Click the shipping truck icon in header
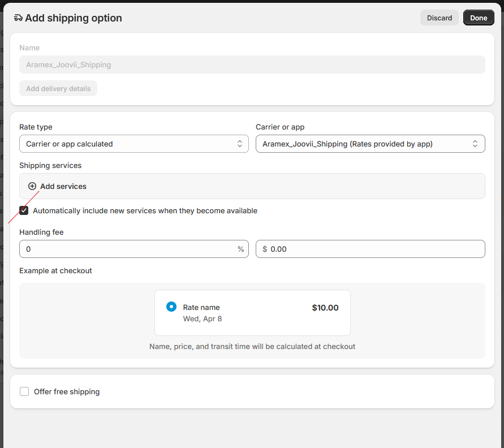The height and width of the screenshot is (448, 504). coord(18,18)
